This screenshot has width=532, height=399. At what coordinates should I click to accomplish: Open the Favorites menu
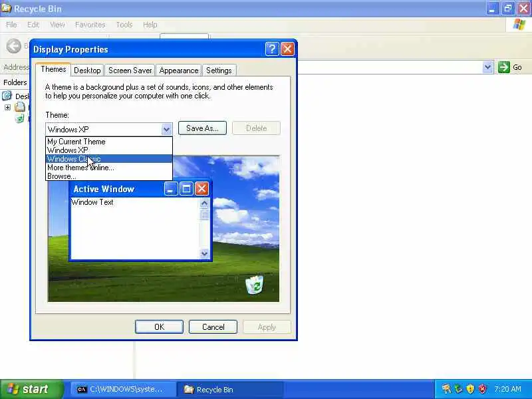point(90,25)
